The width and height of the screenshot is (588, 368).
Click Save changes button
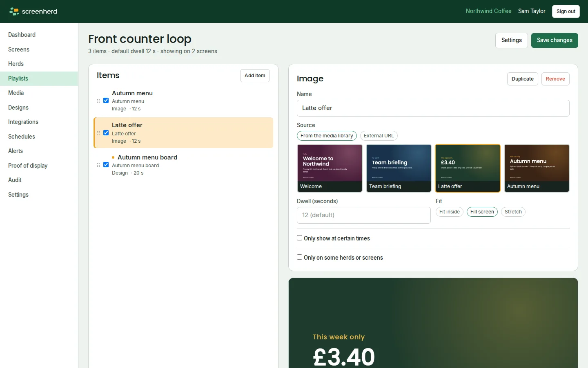[555, 40]
